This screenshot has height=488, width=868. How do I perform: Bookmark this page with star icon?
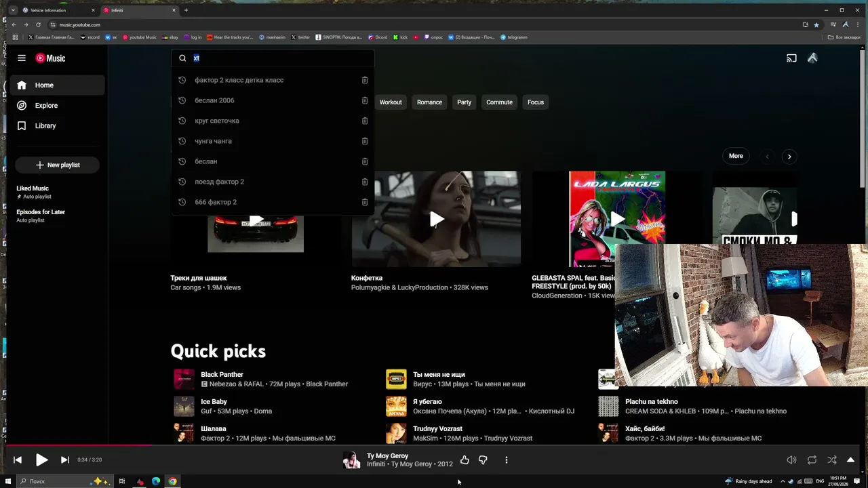click(x=816, y=24)
